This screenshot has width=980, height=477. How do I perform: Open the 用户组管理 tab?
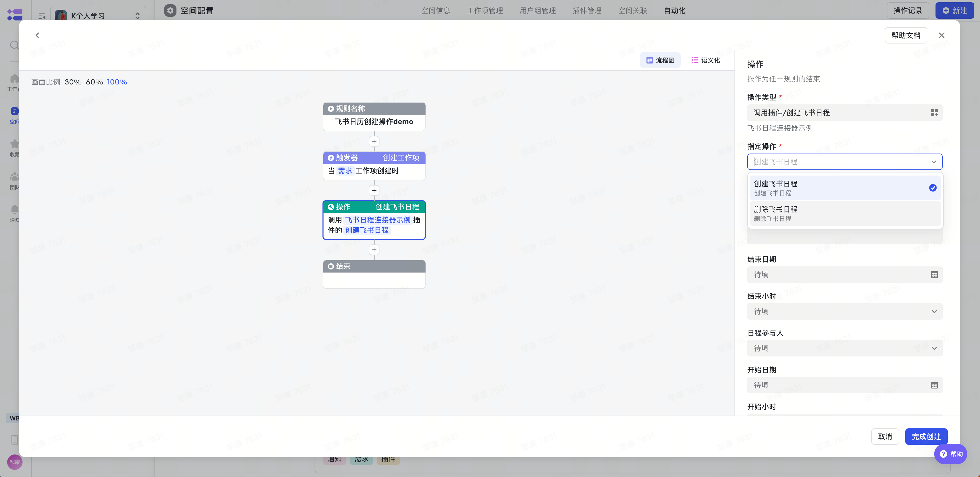(x=538, y=11)
